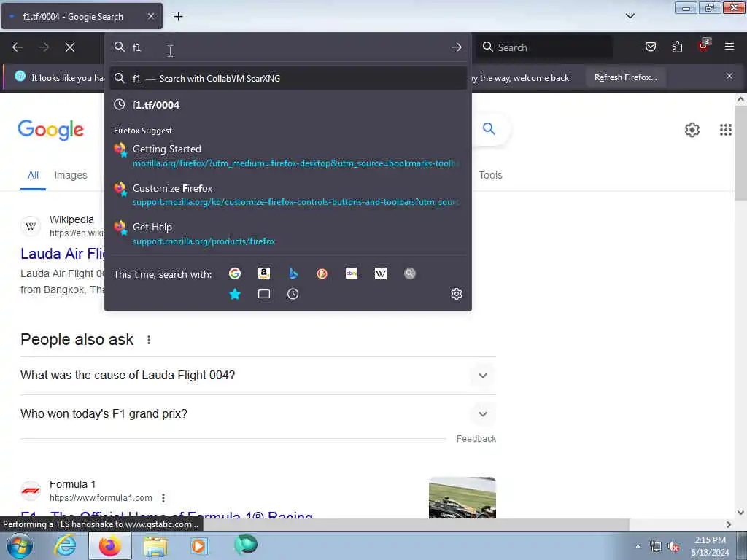747x560 pixels.
Task: Open Google search Tools
Action: click(490, 175)
